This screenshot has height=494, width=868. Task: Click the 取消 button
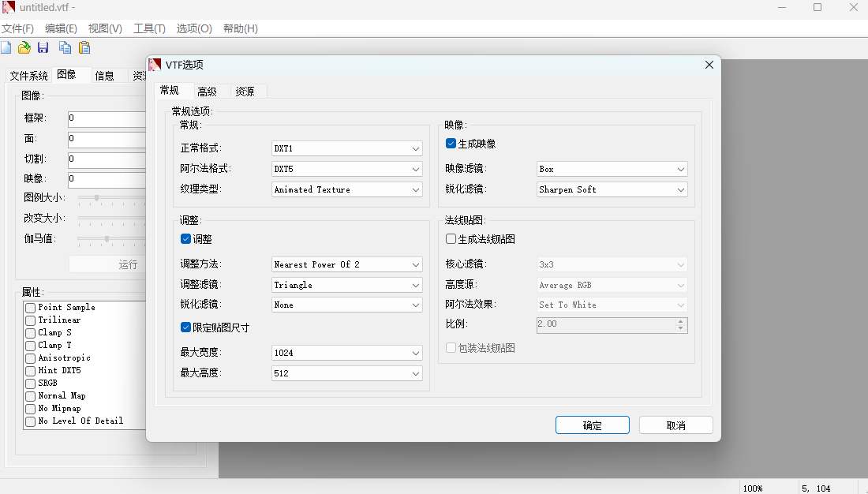click(676, 425)
